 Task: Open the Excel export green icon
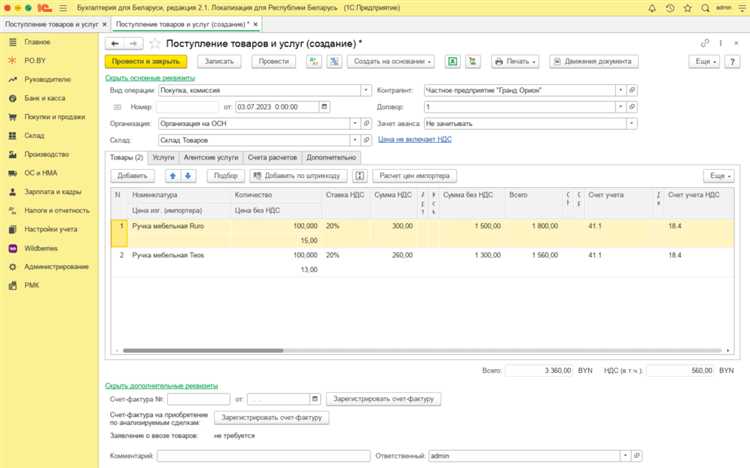coord(452,61)
